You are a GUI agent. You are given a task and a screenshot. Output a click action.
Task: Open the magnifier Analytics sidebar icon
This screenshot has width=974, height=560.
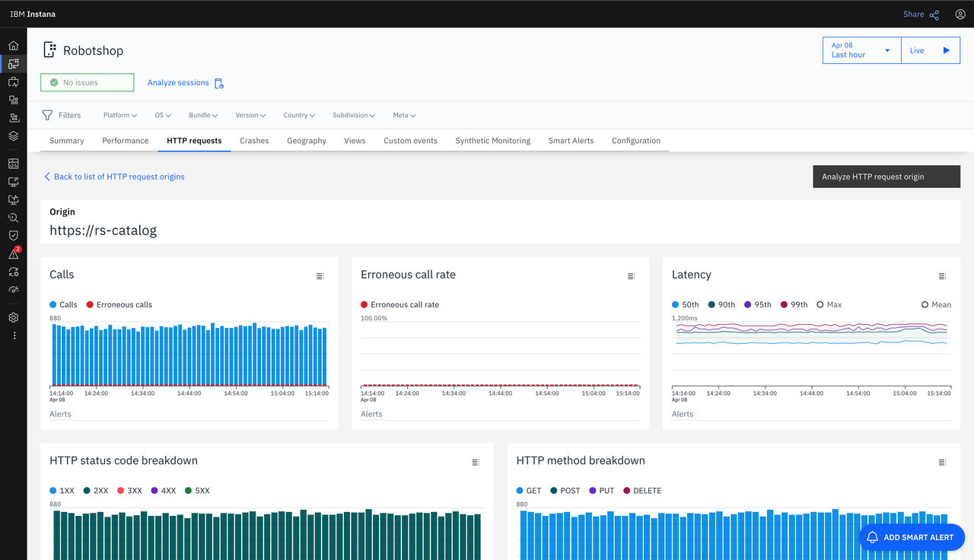point(14,218)
